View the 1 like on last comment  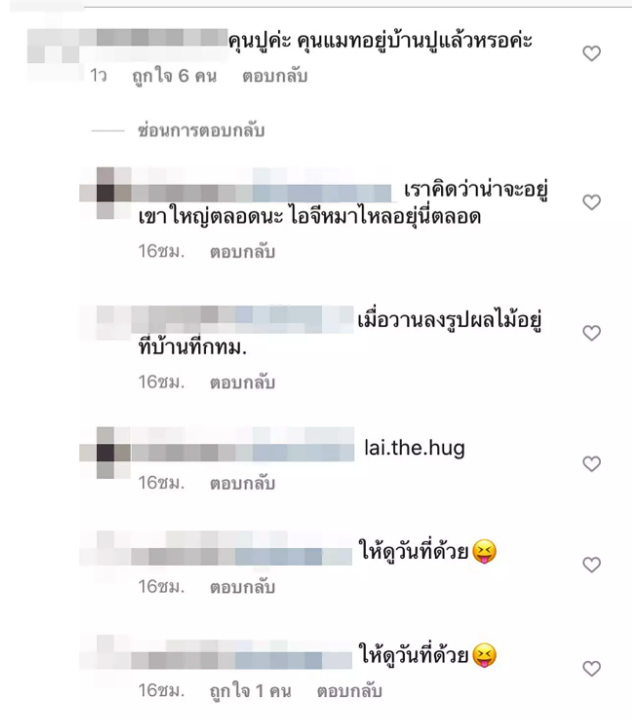(x=250, y=691)
